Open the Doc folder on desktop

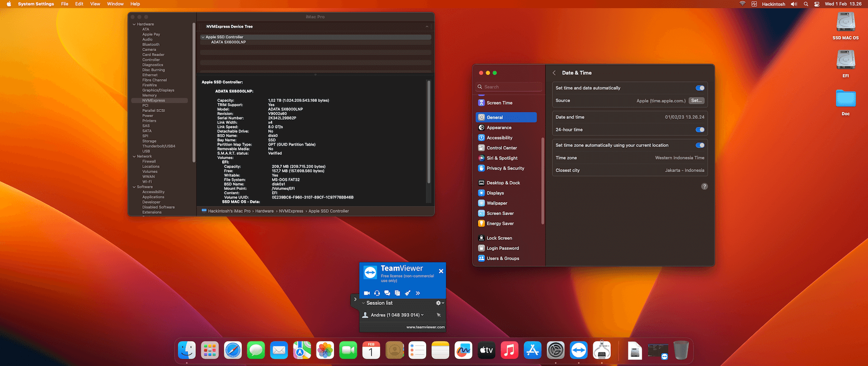tap(845, 102)
